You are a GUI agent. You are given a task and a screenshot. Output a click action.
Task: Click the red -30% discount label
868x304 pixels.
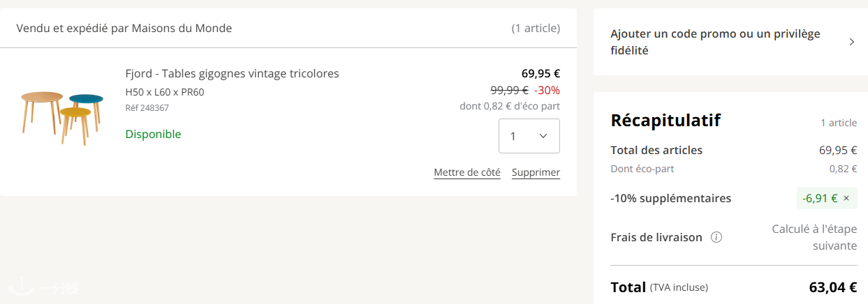coord(547,90)
